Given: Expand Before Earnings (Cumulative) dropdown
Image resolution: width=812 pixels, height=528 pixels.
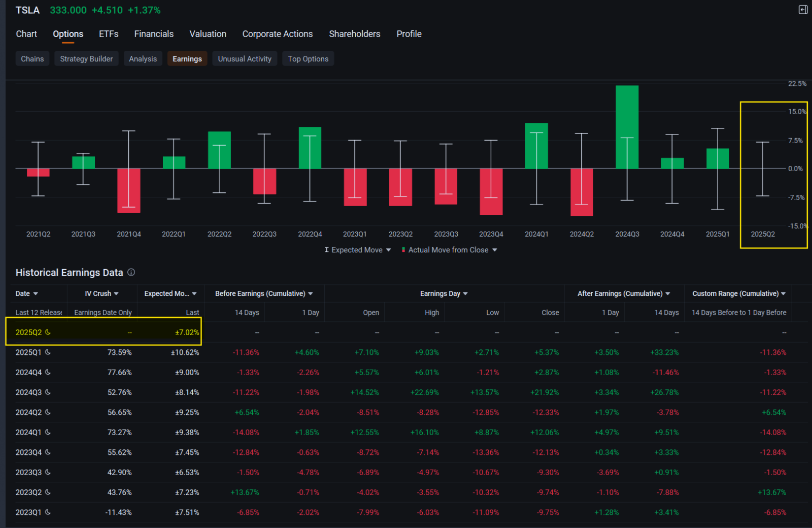Looking at the screenshot, I should (311, 293).
